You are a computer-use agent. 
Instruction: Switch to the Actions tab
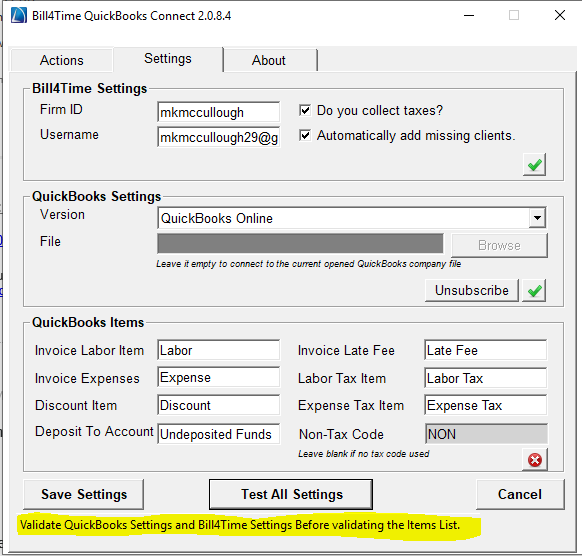(x=62, y=60)
